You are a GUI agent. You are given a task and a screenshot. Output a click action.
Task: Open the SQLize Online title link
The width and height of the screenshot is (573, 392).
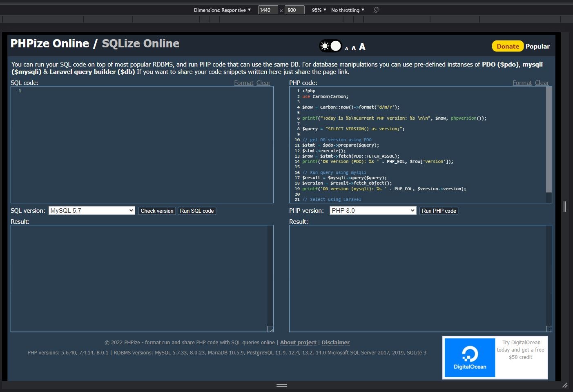click(x=140, y=43)
